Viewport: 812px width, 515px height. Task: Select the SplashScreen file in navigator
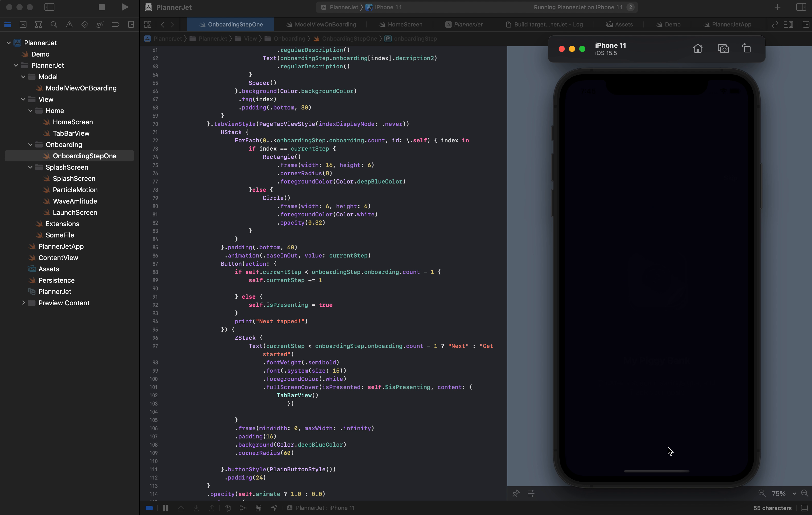[x=74, y=178]
